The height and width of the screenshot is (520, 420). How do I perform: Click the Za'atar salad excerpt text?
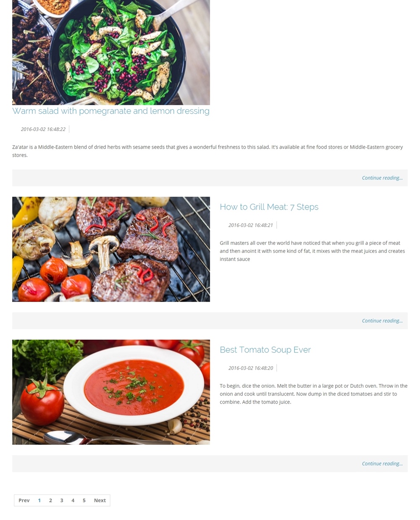207,151
